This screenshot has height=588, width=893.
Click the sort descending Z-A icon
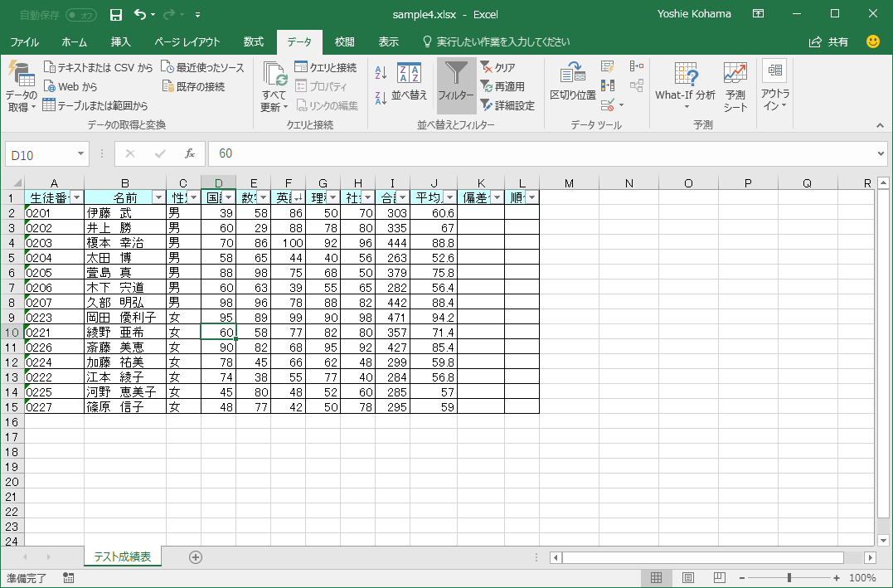(381, 98)
